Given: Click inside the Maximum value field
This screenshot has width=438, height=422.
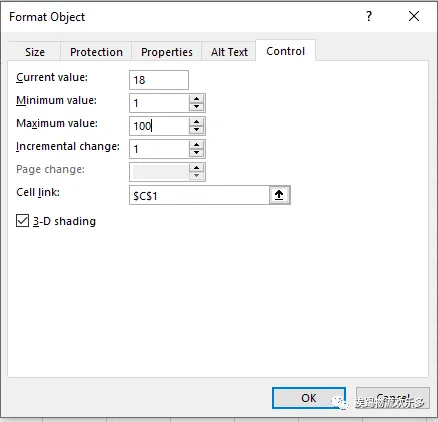Looking at the screenshot, I should click(x=159, y=126).
